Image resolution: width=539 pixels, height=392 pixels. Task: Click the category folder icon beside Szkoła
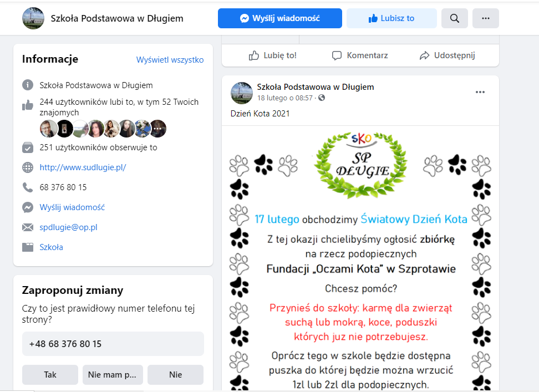point(28,247)
